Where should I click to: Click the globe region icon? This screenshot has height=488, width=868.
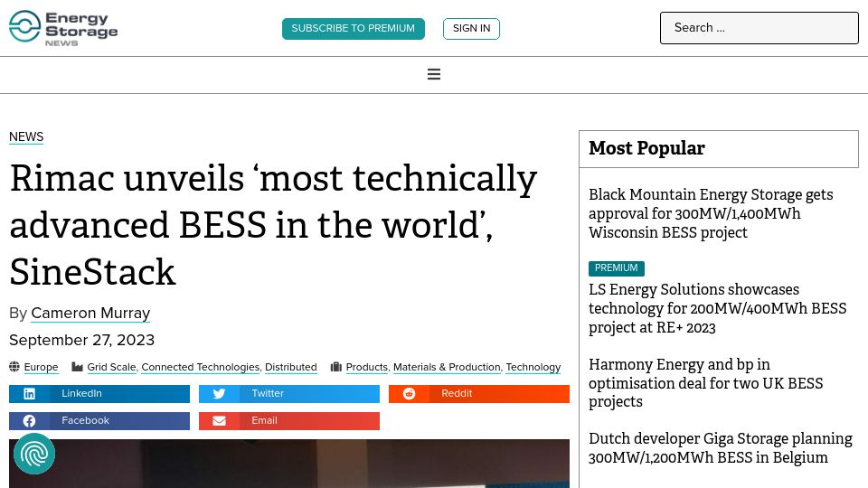(14, 366)
